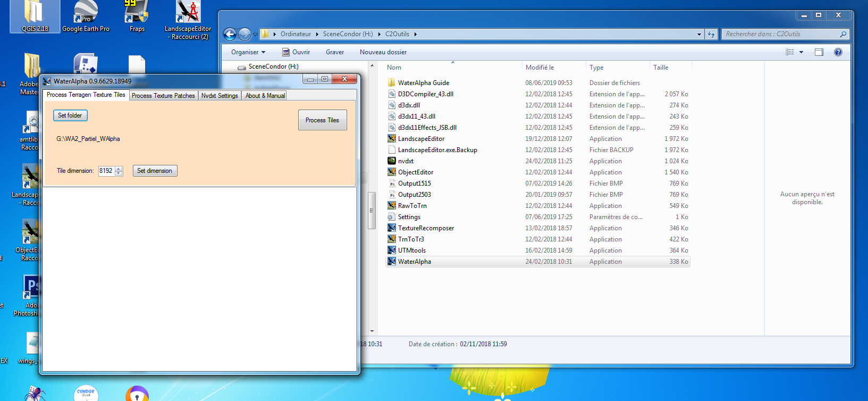The height and width of the screenshot is (401, 868).
Task: Select the LandscapeEditor.exe.Backup file name
Action: tap(437, 150)
